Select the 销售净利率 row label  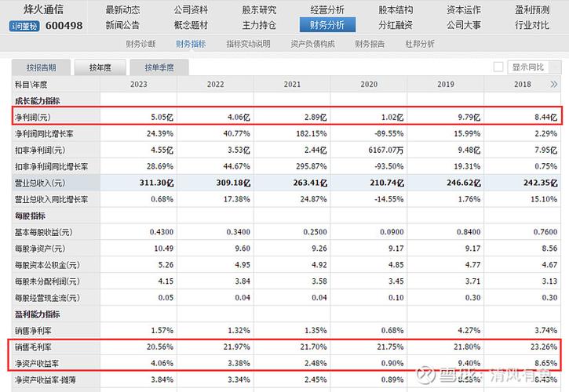33,331
